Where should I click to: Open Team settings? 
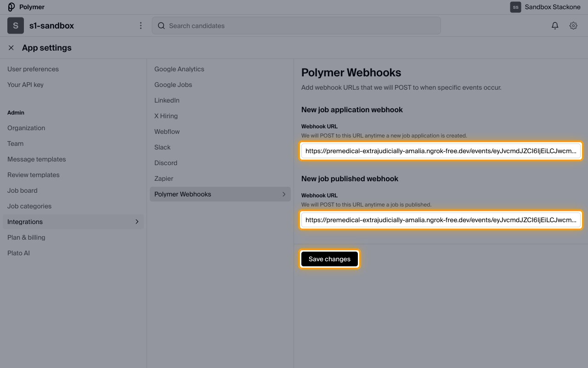[15, 144]
